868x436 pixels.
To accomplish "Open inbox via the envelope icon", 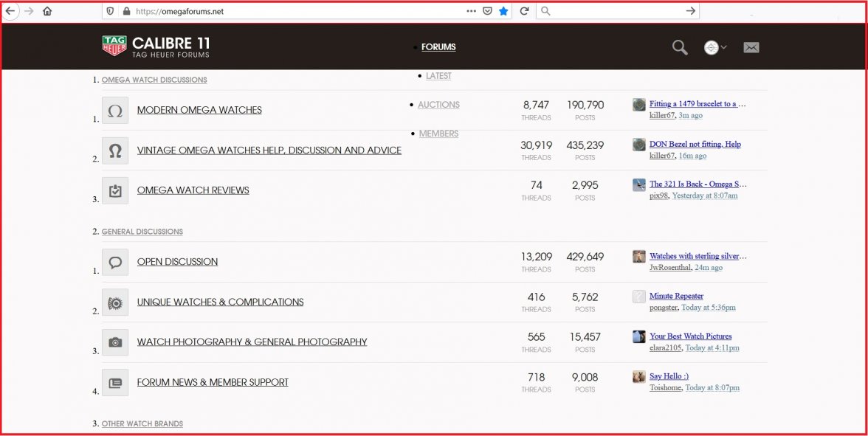I will [x=751, y=47].
